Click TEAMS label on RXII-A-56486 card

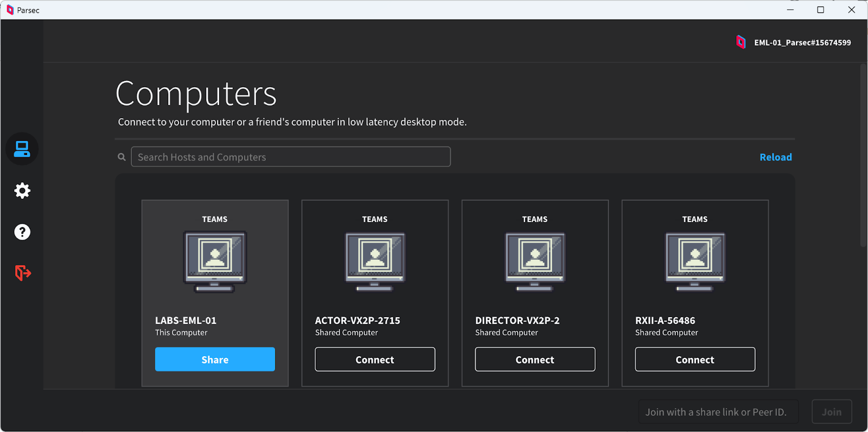pyautogui.click(x=695, y=219)
